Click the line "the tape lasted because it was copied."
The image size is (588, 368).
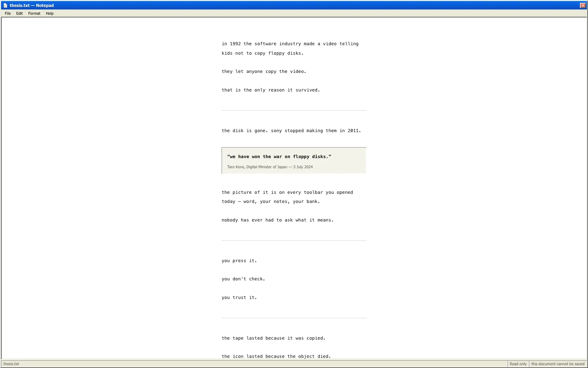pos(273,338)
